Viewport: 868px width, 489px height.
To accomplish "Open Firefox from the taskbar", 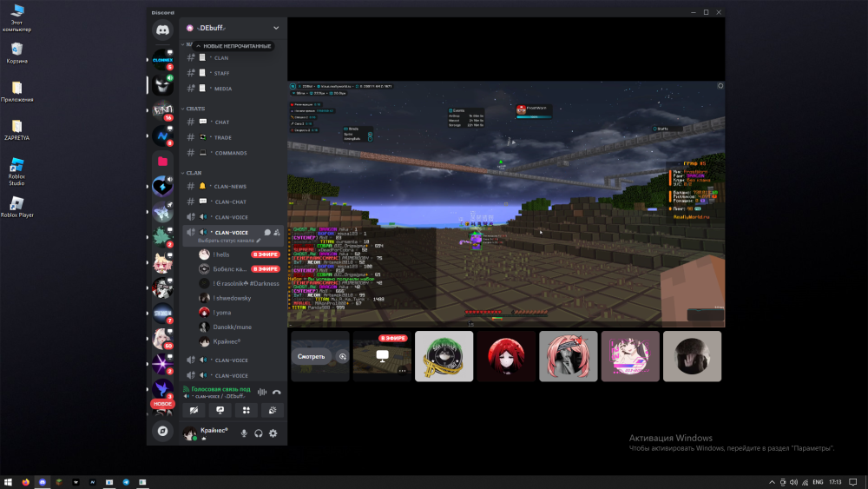I will coord(25,482).
